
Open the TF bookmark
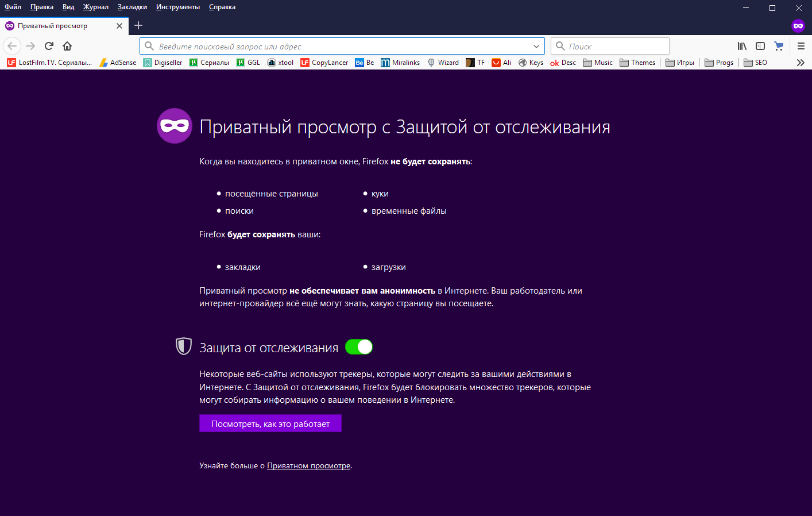coord(475,63)
